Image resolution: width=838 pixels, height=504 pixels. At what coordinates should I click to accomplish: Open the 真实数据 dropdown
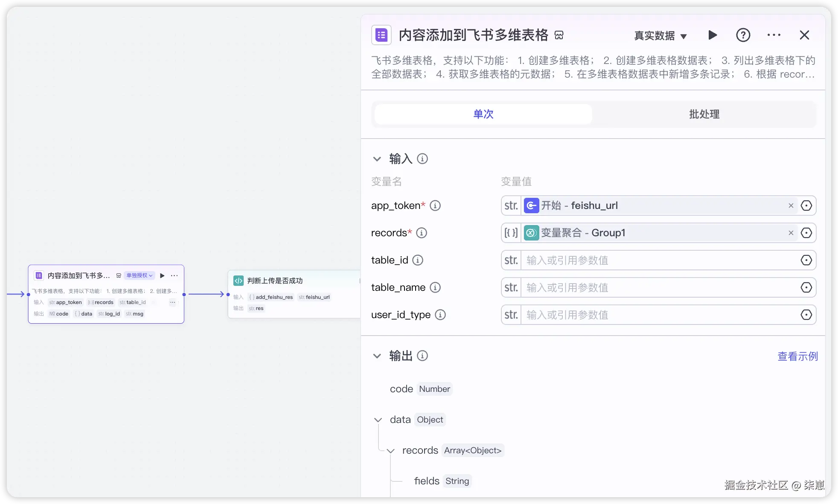(660, 36)
